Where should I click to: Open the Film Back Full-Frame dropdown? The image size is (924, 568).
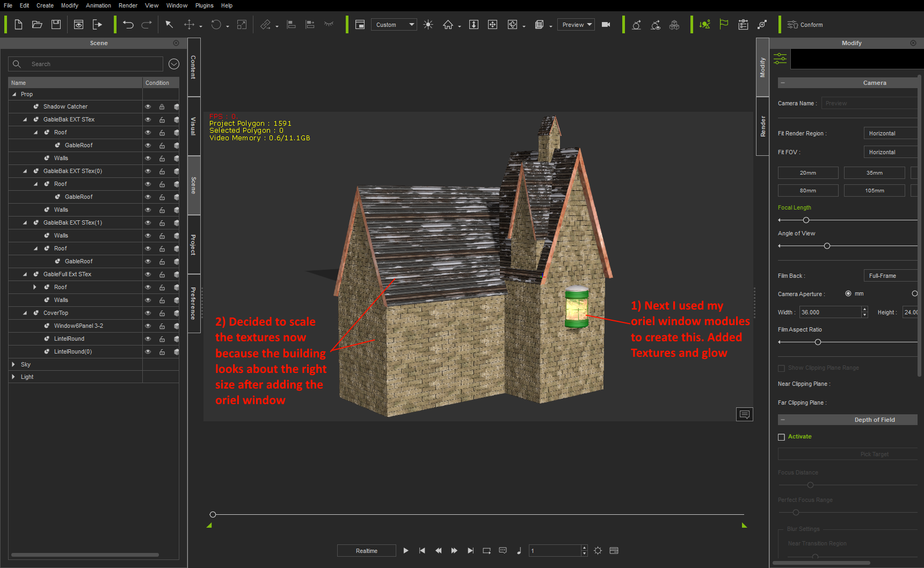(x=890, y=276)
